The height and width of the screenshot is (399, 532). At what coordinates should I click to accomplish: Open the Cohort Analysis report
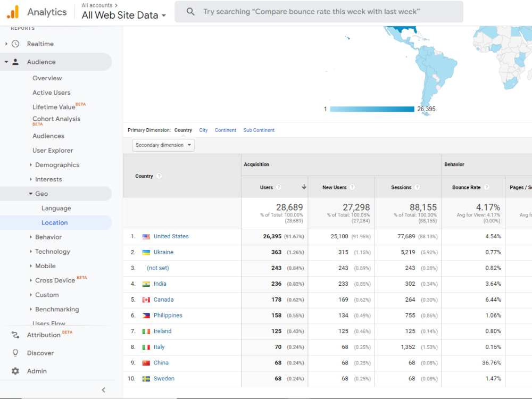[x=56, y=119]
